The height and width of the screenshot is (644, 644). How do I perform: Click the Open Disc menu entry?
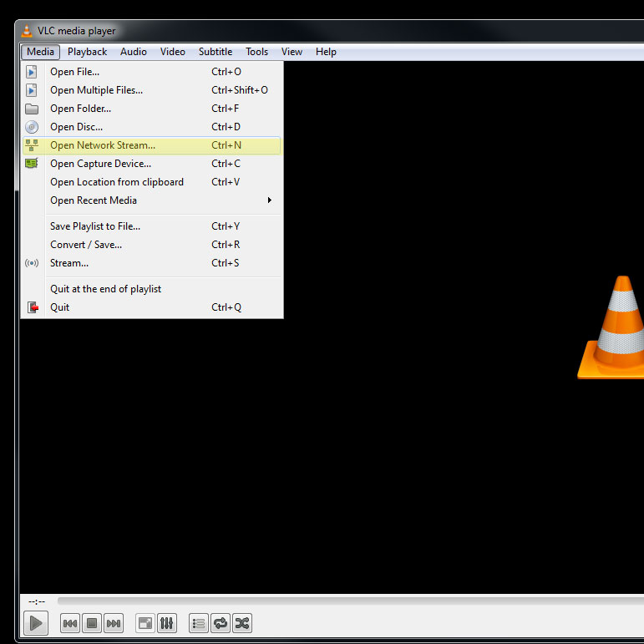[76, 127]
